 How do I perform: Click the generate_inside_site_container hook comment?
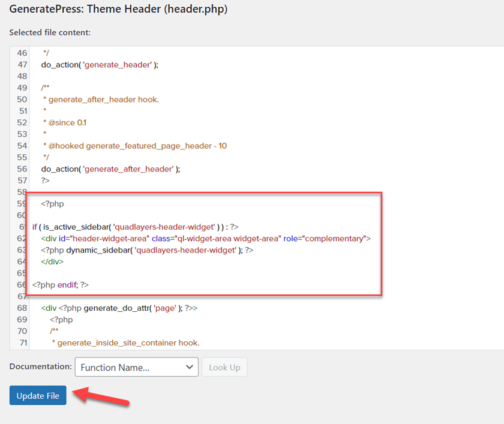click(125, 342)
